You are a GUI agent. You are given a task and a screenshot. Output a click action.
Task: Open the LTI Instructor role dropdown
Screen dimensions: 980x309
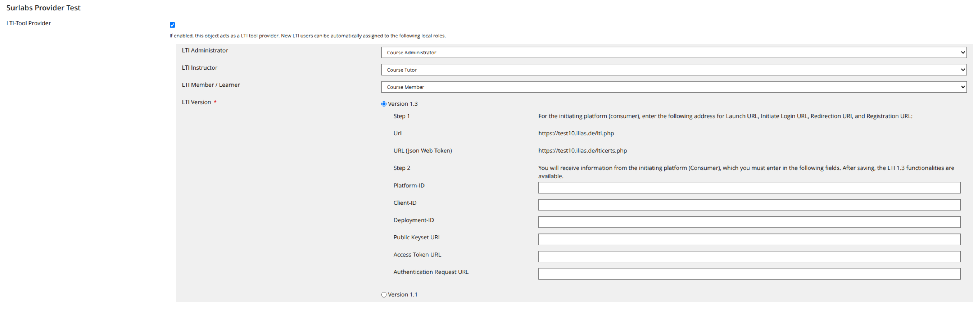(x=673, y=70)
